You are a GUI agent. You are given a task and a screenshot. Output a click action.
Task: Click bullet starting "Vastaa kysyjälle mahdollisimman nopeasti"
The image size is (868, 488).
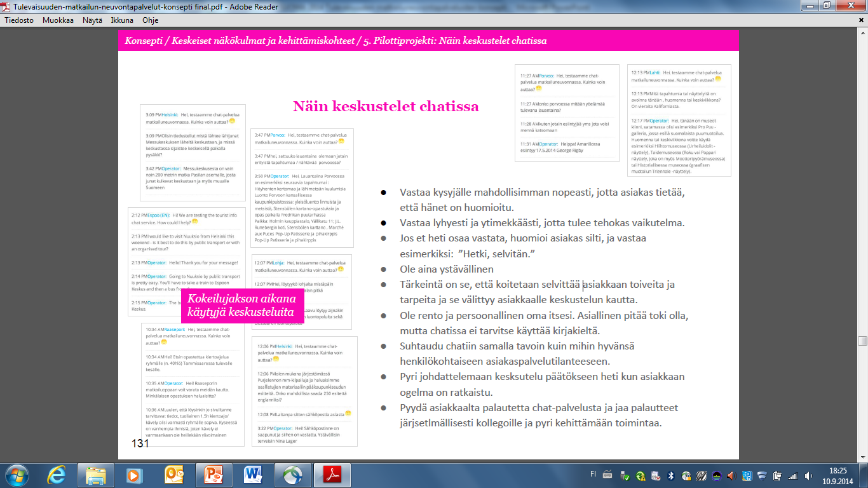coord(542,200)
